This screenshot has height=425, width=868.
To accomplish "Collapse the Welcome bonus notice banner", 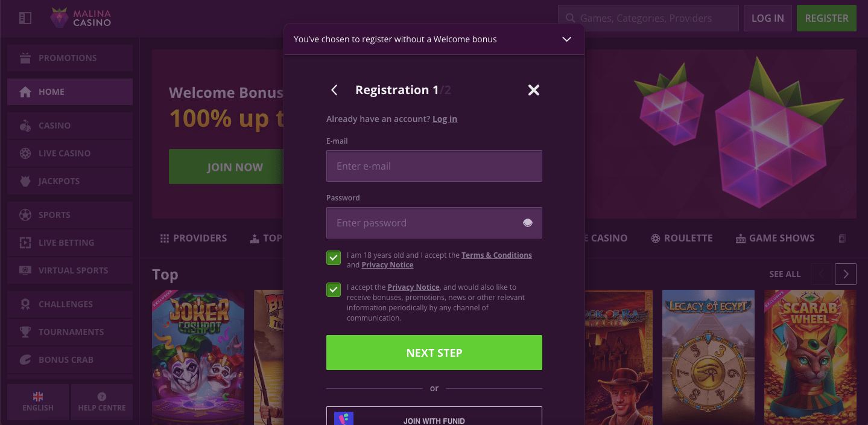I will (566, 39).
